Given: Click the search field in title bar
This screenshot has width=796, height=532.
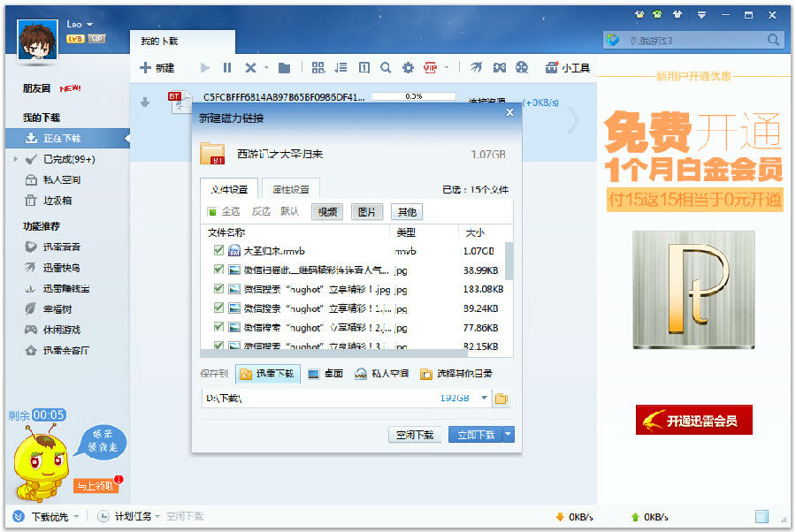Looking at the screenshot, I should click(691, 40).
